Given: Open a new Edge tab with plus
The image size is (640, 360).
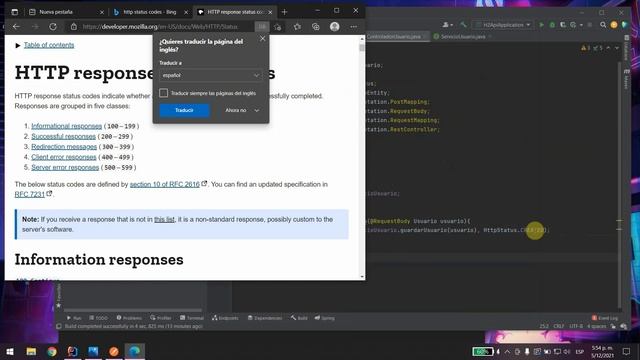Looking at the screenshot, I should (x=284, y=12).
